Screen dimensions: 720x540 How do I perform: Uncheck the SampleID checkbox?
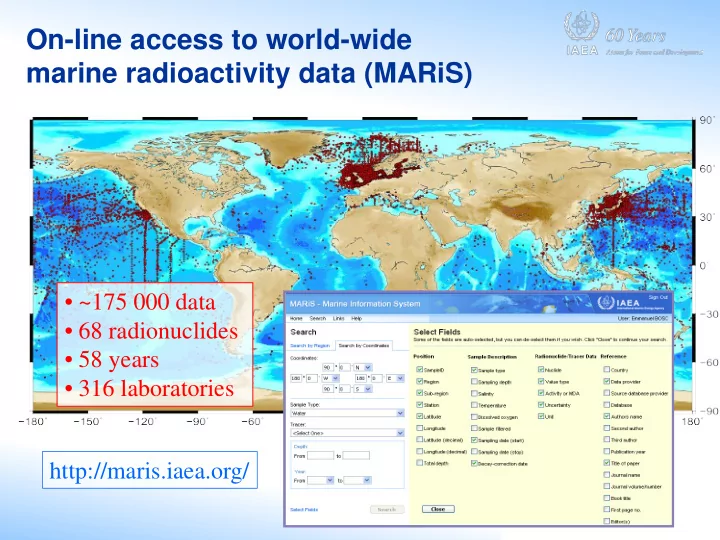419,369
